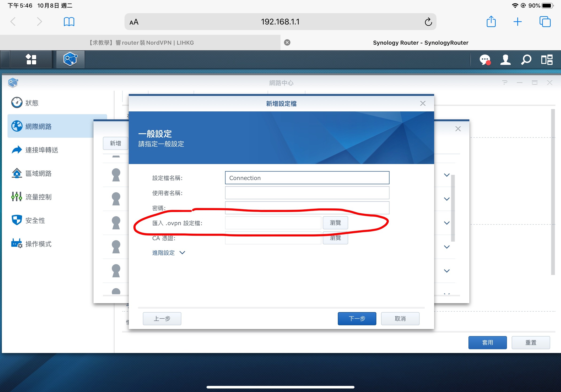Close the 新增設定檔 dialog
561x392 pixels.
pos(423,103)
